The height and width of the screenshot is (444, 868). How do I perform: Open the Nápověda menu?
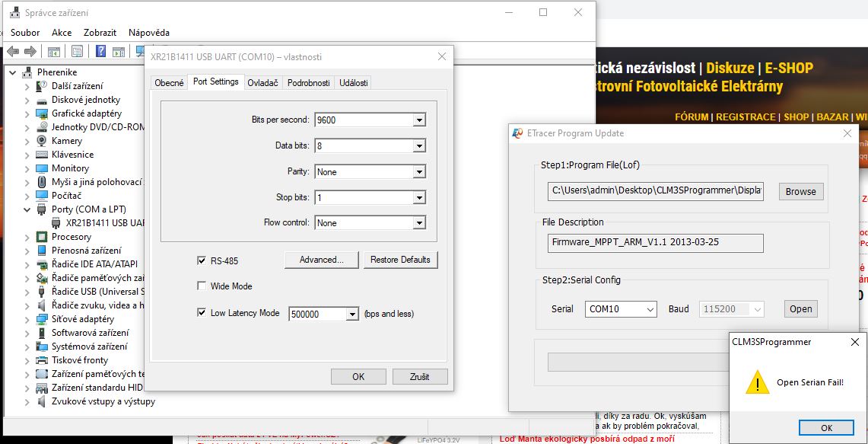pos(149,33)
